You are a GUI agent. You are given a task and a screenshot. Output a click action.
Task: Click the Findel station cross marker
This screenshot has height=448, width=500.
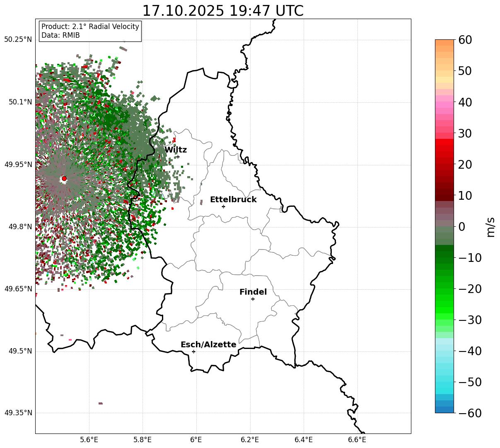click(253, 299)
